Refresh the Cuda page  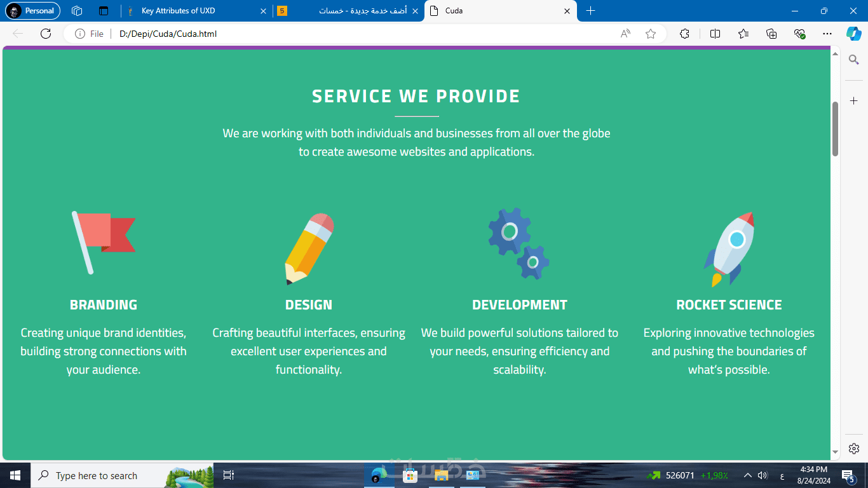tap(46, 34)
